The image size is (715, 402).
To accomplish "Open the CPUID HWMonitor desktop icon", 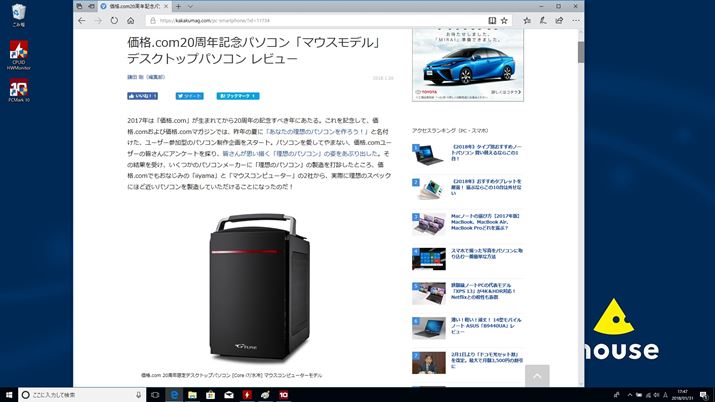I will coord(17,54).
